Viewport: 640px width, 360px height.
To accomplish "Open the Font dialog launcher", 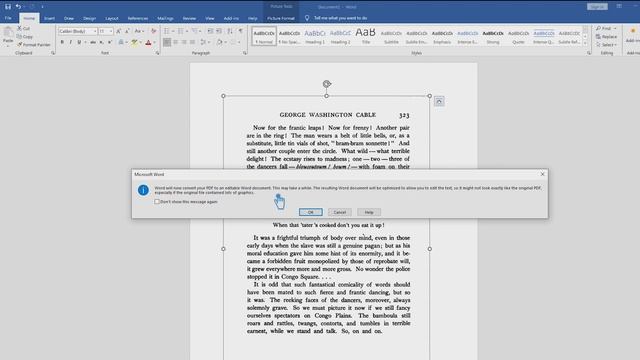I will 158,53.
